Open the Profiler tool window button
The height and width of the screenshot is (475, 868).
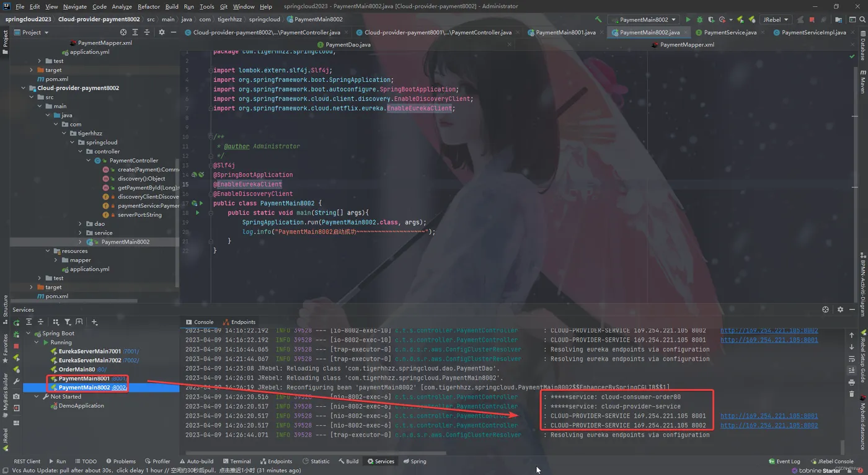coord(157,461)
